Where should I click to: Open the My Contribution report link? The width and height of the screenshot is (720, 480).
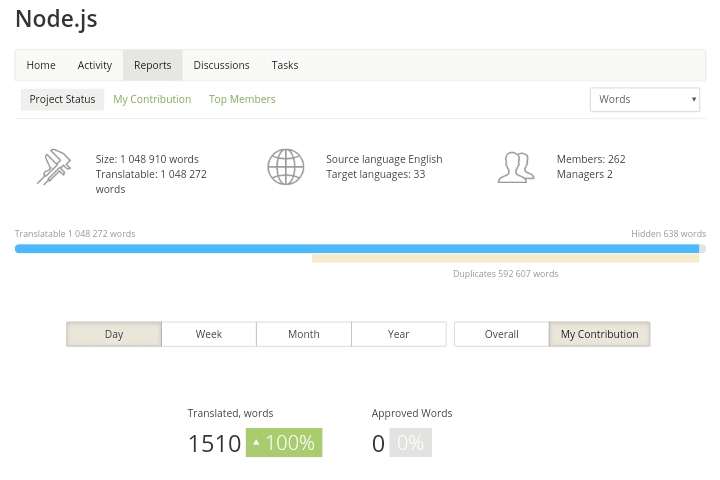[152, 99]
